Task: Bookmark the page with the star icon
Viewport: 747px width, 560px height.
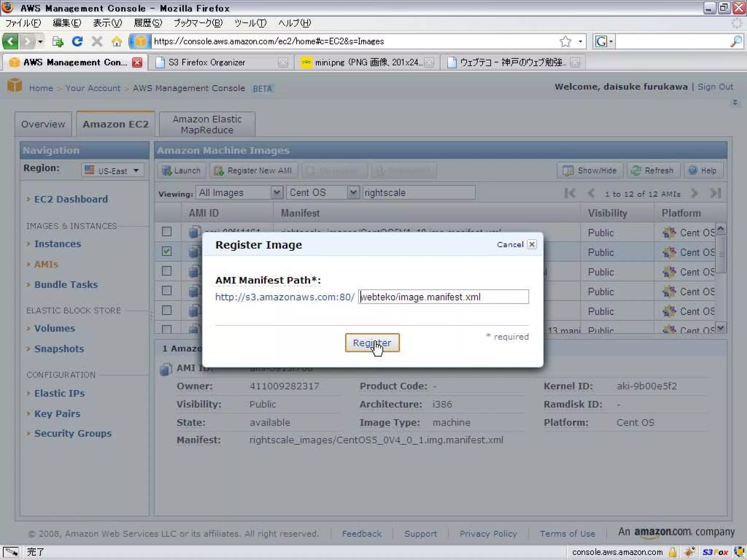Action: (565, 41)
